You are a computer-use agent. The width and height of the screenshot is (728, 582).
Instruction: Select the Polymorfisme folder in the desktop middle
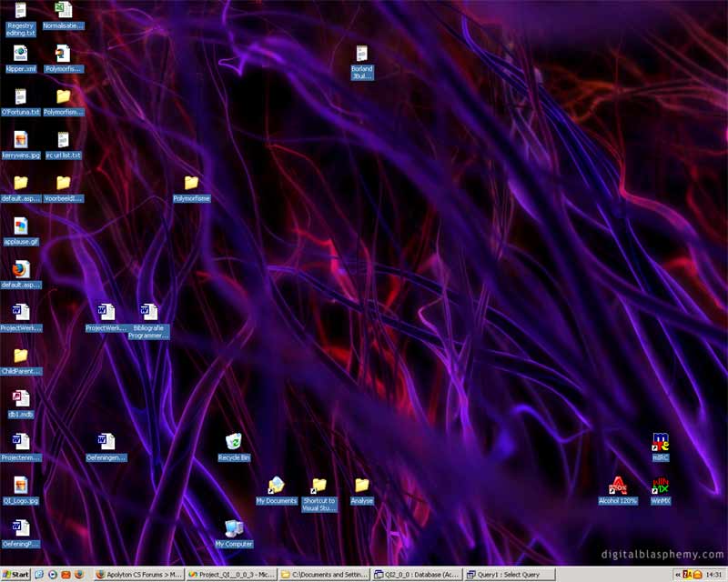pyautogui.click(x=191, y=184)
